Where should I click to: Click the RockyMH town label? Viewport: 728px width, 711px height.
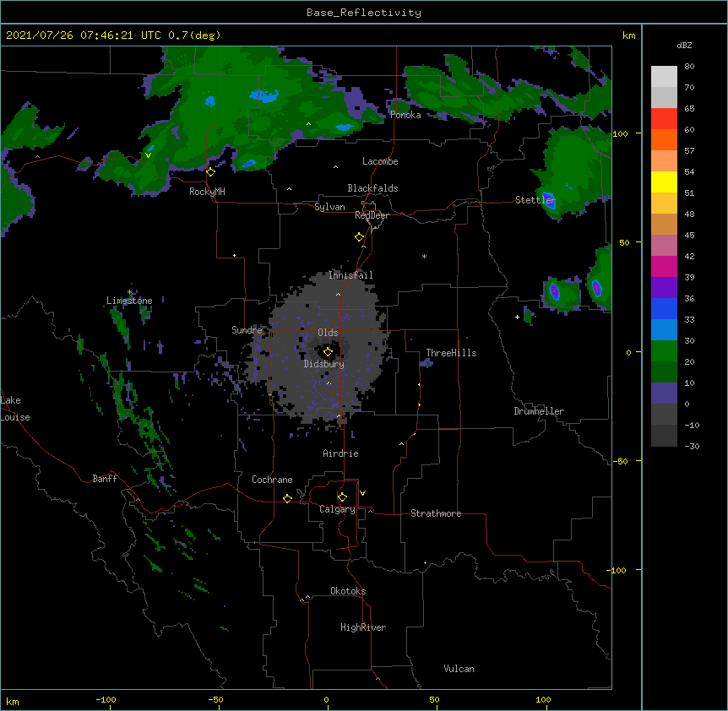207,192
